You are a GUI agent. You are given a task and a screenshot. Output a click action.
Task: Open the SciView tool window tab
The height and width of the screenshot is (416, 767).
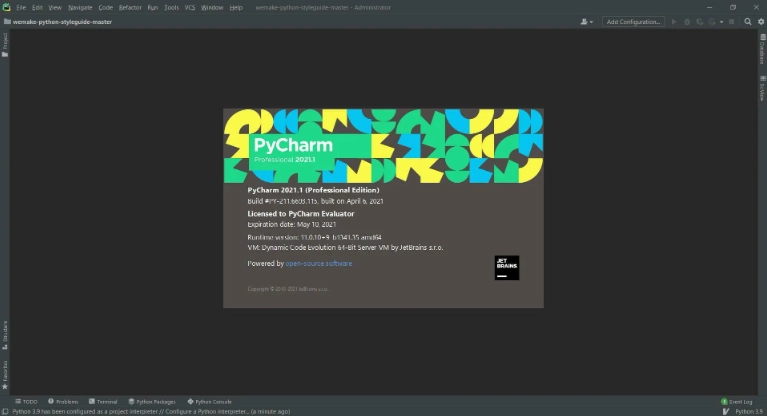(x=762, y=89)
